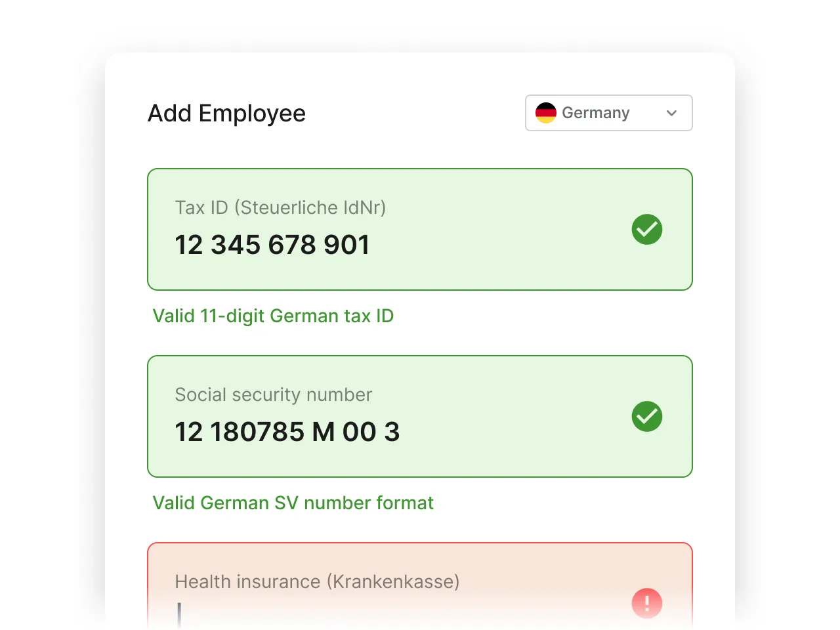840x630 pixels.
Task: Click the letter "M" in the SV number
Action: coord(324,432)
